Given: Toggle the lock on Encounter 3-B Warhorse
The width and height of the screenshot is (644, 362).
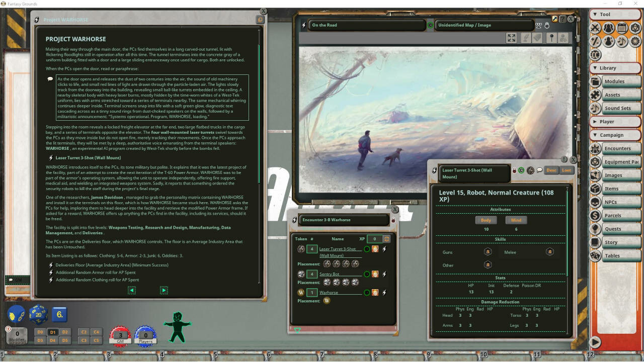Looking at the screenshot, I should [393, 220].
